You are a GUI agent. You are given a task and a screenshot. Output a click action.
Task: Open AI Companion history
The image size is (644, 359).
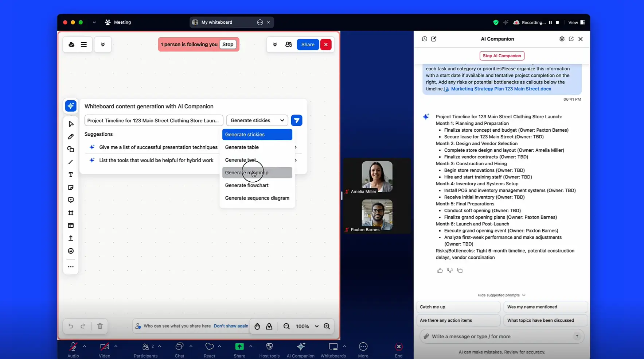point(425,39)
